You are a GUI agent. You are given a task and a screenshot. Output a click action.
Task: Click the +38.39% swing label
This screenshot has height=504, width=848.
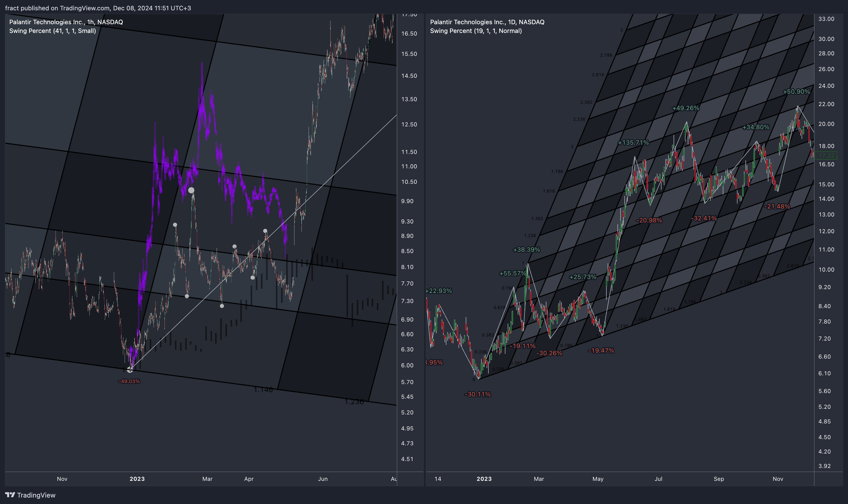coord(527,250)
